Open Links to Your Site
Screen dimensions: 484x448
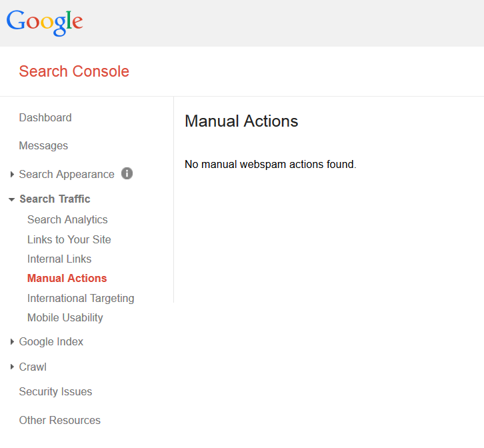pos(69,239)
